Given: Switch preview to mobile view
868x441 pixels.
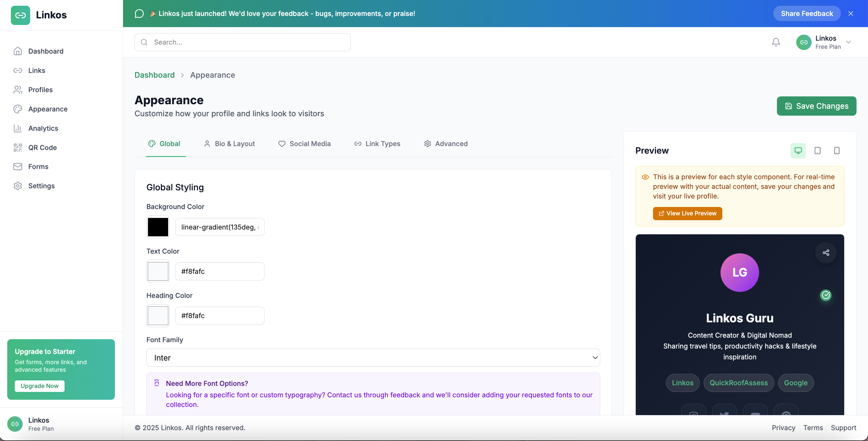Looking at the screenshot, I should coord(836,151).
